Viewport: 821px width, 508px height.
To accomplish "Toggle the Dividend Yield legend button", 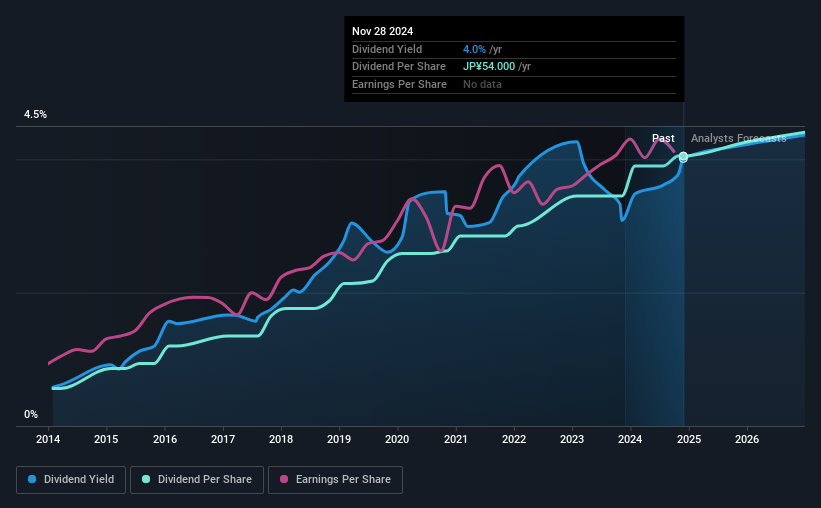I will coord(71,480).
